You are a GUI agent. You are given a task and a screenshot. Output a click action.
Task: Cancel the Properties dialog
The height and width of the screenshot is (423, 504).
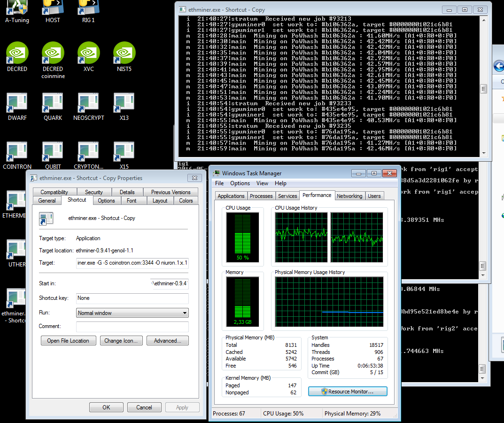144,407
